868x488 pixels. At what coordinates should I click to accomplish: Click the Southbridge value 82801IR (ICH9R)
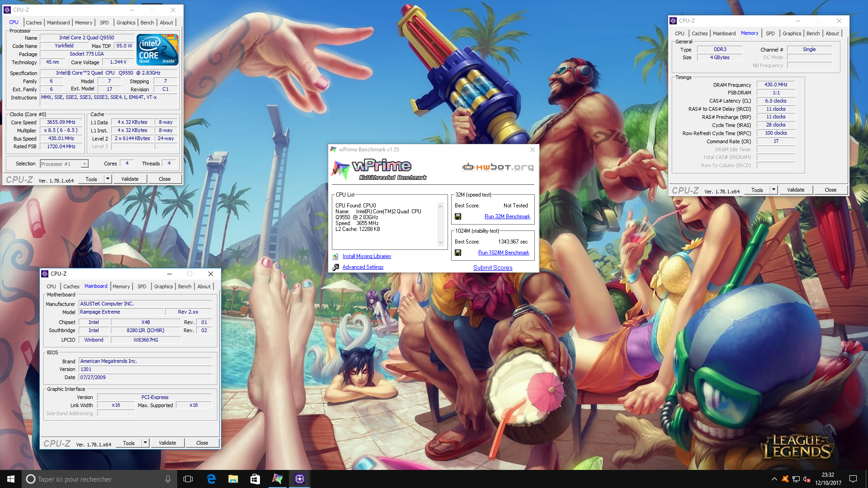pos(146,330)
